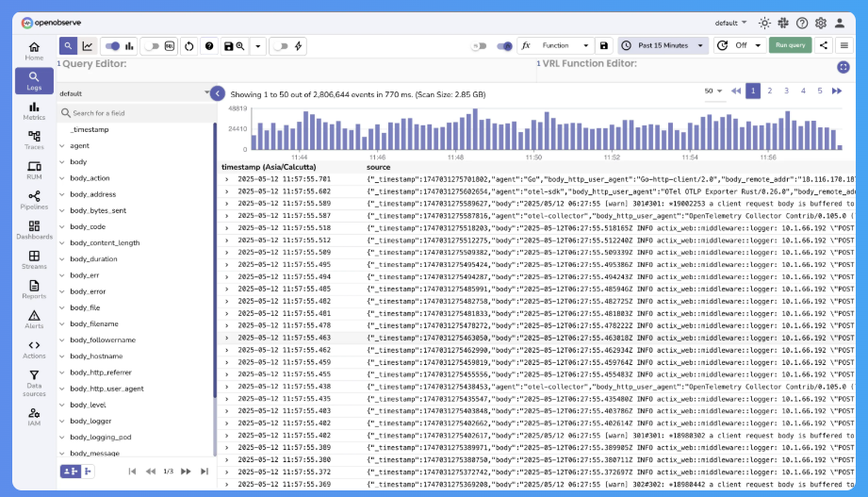Toggle the histogram display switch
This screenshot has height=497, width=868.
pos(112,46)
